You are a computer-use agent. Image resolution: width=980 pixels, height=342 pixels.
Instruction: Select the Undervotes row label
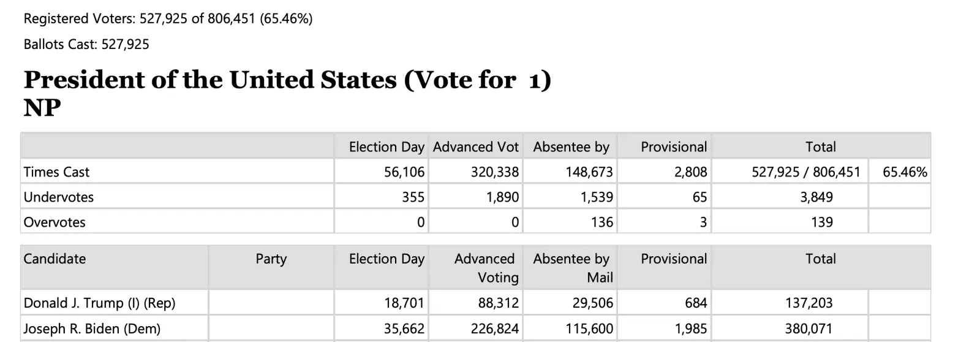tap(59, 197)
